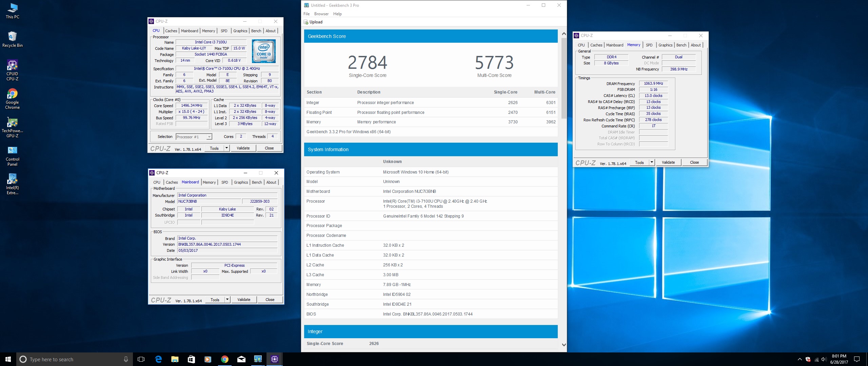Image resolution: width=868 pixels, height=366 pixels.
Task: Open Bench tab in top CPU-Z window
Action: [x=256, y=31]
